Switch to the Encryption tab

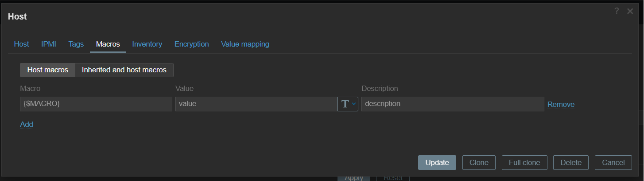click(192, 44)
